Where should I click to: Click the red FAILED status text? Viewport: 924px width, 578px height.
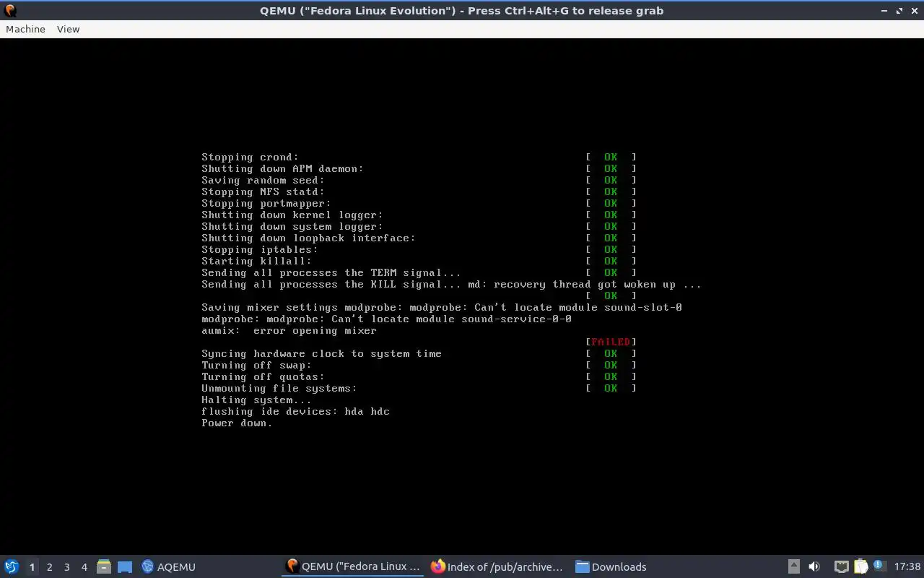tap(611, 342)
